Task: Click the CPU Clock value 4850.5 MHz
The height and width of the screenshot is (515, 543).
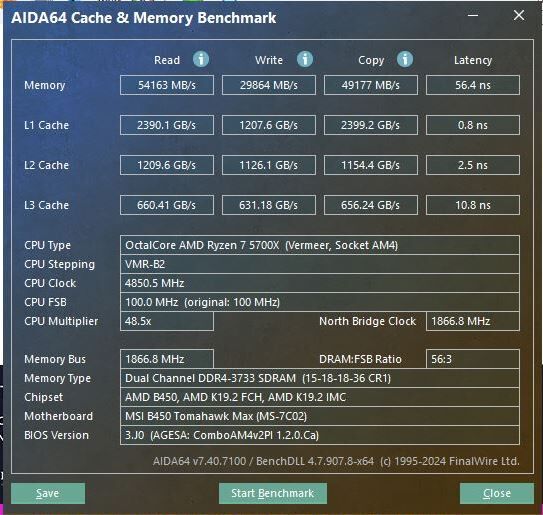Action: coord(320,283)
